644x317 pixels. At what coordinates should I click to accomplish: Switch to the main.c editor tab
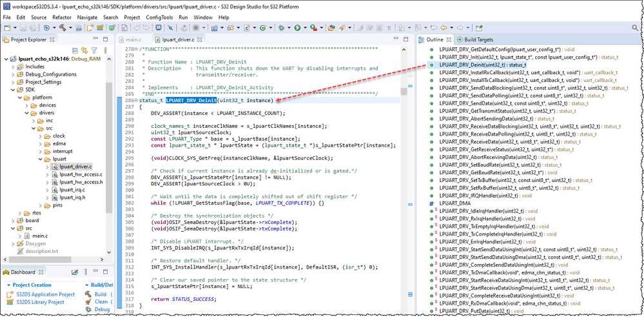click(x=130, y=39)
